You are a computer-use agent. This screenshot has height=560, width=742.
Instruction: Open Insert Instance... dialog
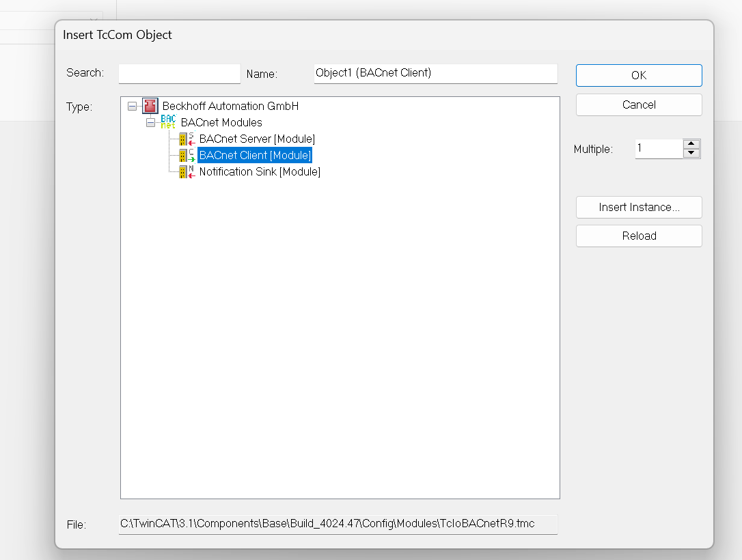[639, 207]
